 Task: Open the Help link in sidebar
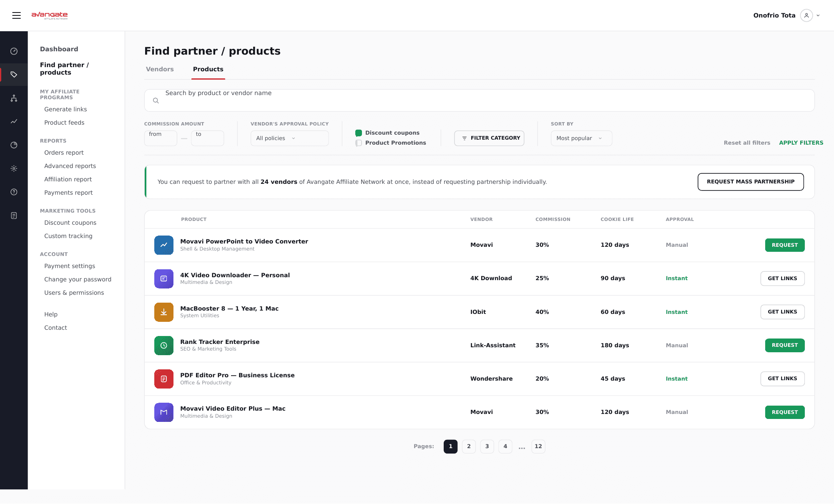click(51, 314)
